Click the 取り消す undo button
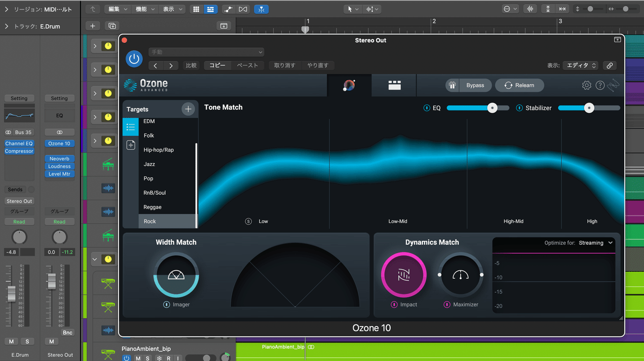The width and height of the screenshot is (644, 361). tap(284, 65)
